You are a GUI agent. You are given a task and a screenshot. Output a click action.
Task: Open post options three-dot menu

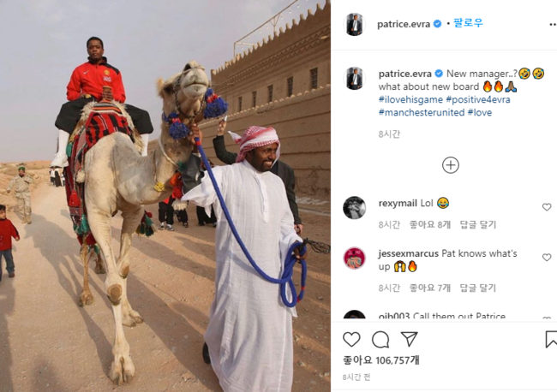coord(553,24)
